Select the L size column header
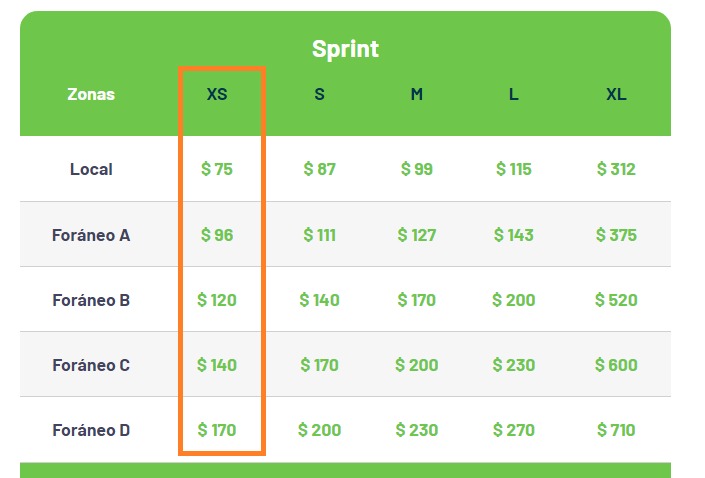Screen dimensions: 705x478 tap(513, 95)
